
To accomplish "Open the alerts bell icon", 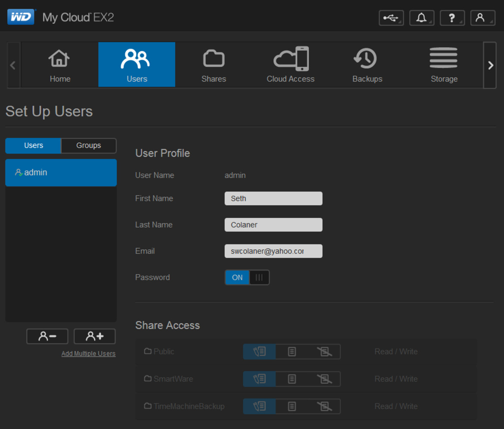I will click(422, 18).
